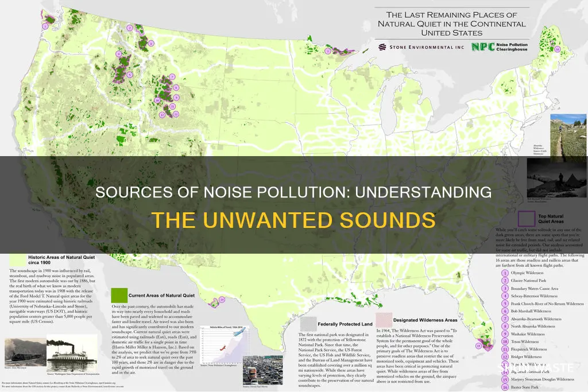Select 'Marjory Stoneman Douglas Wilderness' in the list
Screen dimensions: 588x392
[x=542, y=379]
